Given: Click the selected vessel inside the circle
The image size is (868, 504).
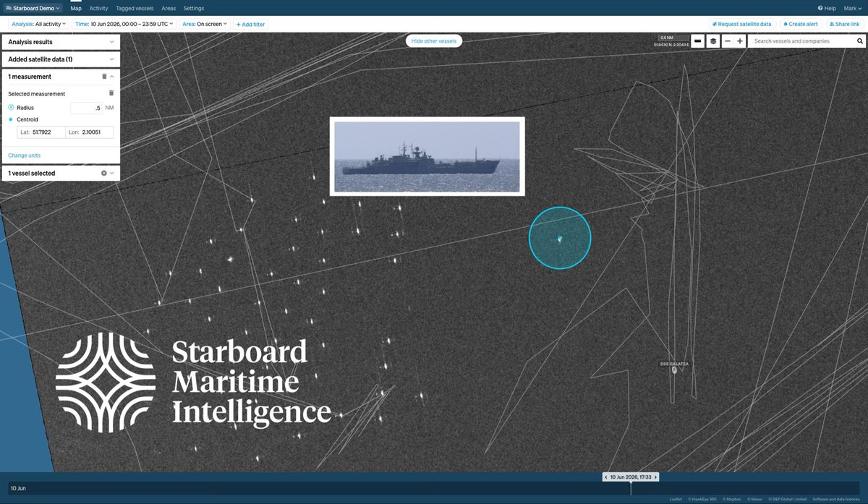Looking at the screenshot, I should [x=560, y=239].
